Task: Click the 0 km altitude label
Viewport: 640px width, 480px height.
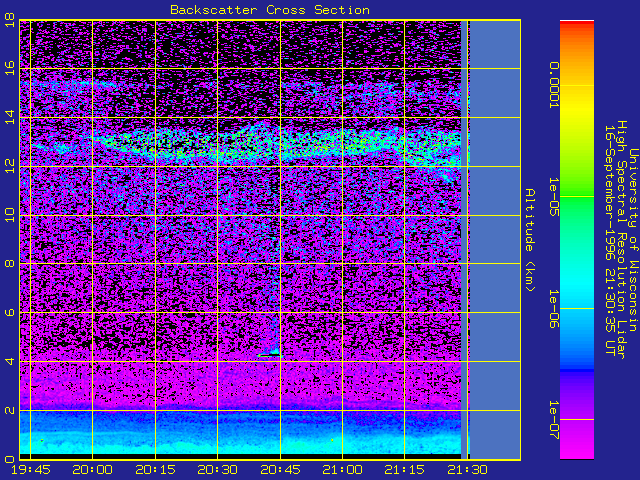Action: click(x=10, y=459)
